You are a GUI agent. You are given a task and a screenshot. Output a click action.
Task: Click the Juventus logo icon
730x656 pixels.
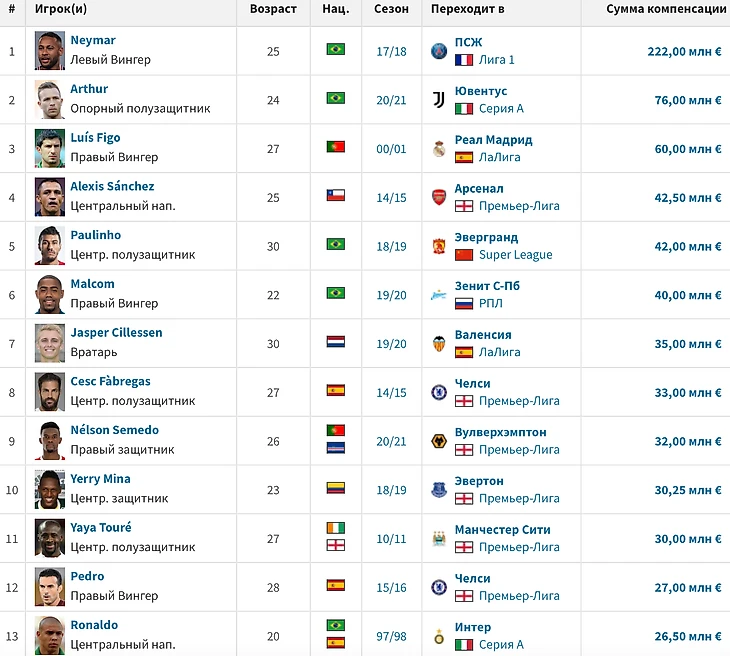tap(439, 100)
